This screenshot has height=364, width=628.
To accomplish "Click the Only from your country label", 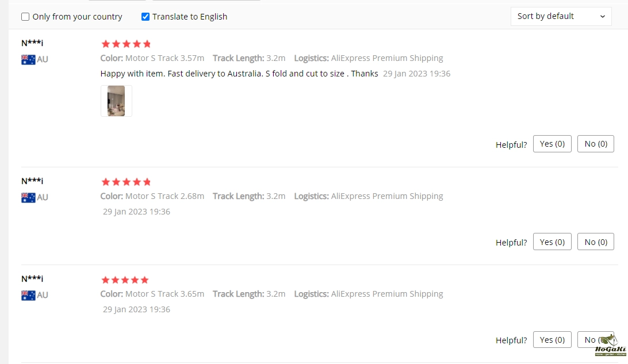I will click(x=77, y=17).
